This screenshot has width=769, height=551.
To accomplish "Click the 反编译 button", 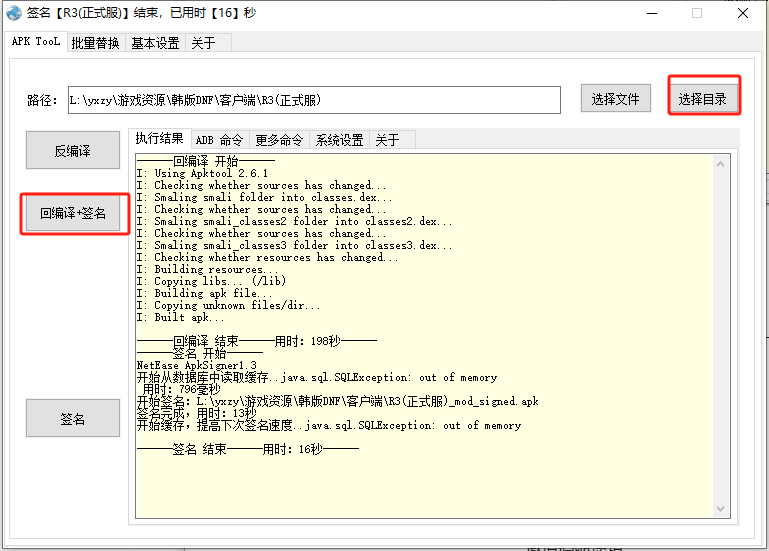I will click(x=73, y=150).
